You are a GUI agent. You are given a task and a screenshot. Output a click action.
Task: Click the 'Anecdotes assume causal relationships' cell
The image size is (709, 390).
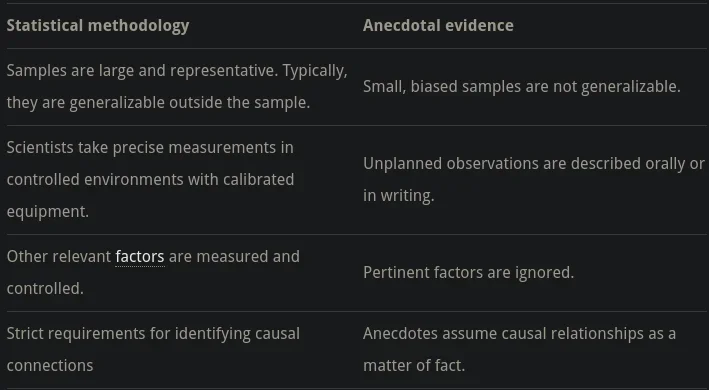(x=519, y=349)
